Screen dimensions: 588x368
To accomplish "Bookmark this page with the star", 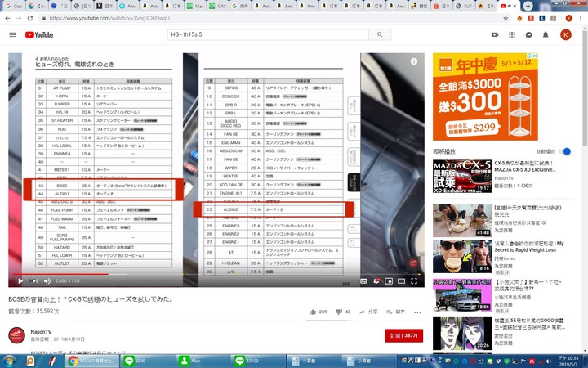I will 506,18.
